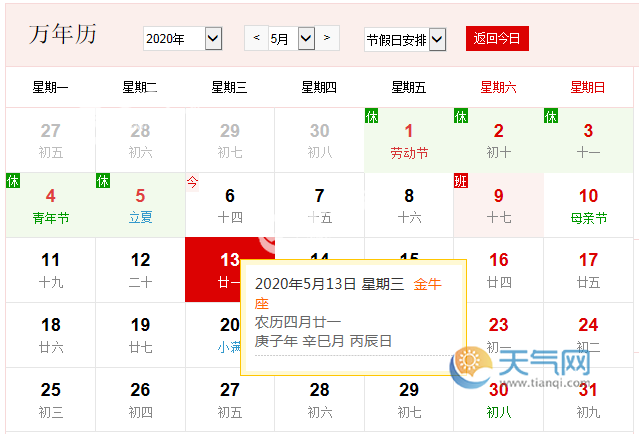This screenshot has width=639, height=434.
Task: Expand the 节假日安排 holiday dropdown
Action: pos(405,40)
